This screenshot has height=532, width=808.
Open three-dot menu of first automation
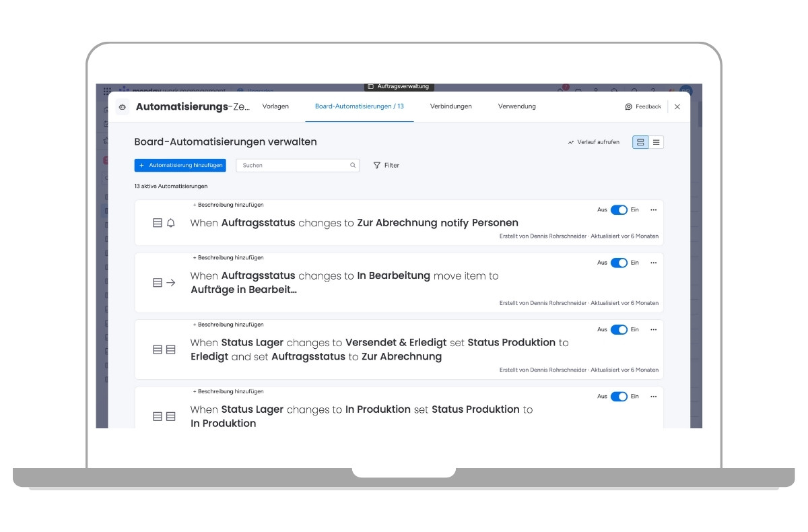coord(653,210)
